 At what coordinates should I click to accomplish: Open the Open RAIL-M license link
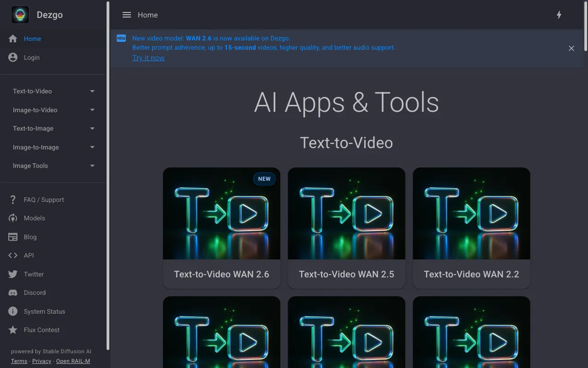tap(73, 361)
